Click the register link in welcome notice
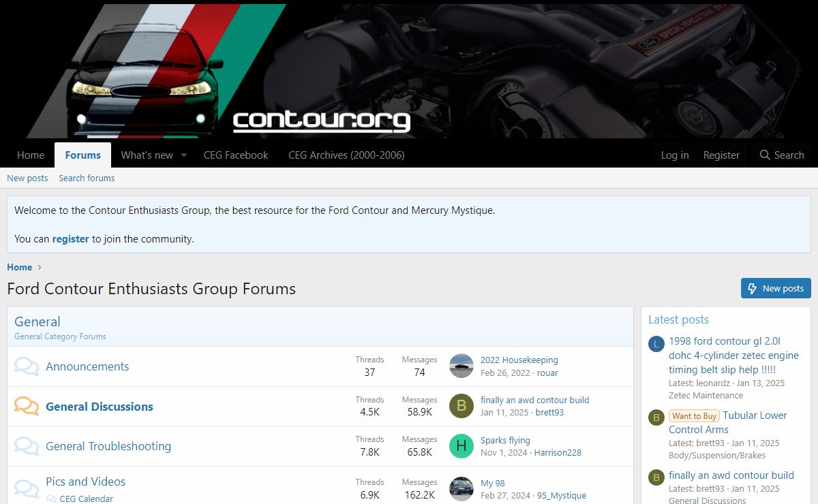Viewport: 818px width, 504px height. click(x=71, y=239)
